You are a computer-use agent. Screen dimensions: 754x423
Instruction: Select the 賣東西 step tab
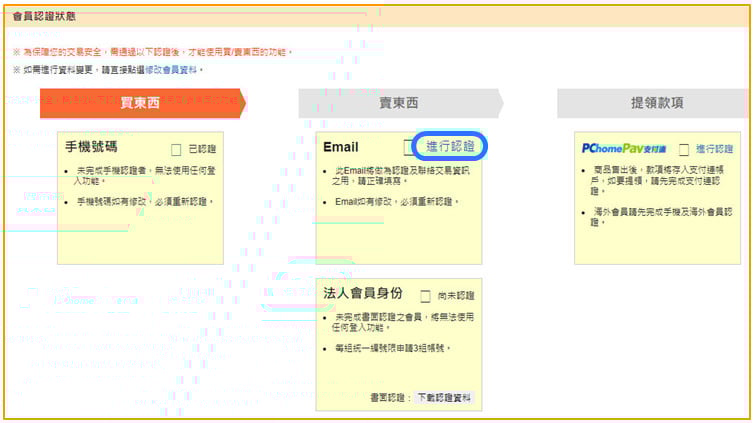[x=400, y=102]
